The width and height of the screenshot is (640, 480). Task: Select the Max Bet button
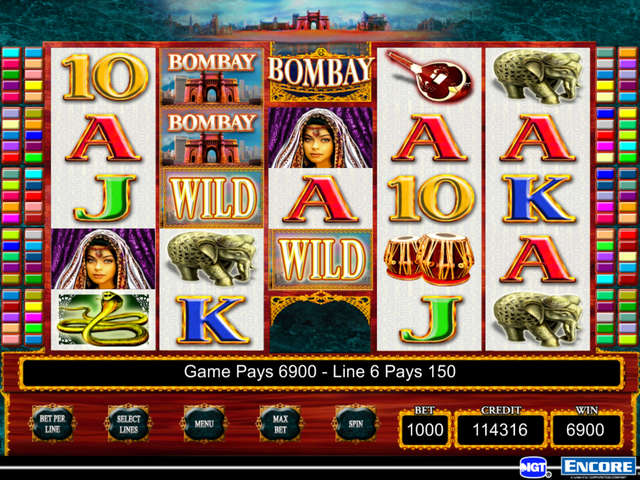point(280,424)
